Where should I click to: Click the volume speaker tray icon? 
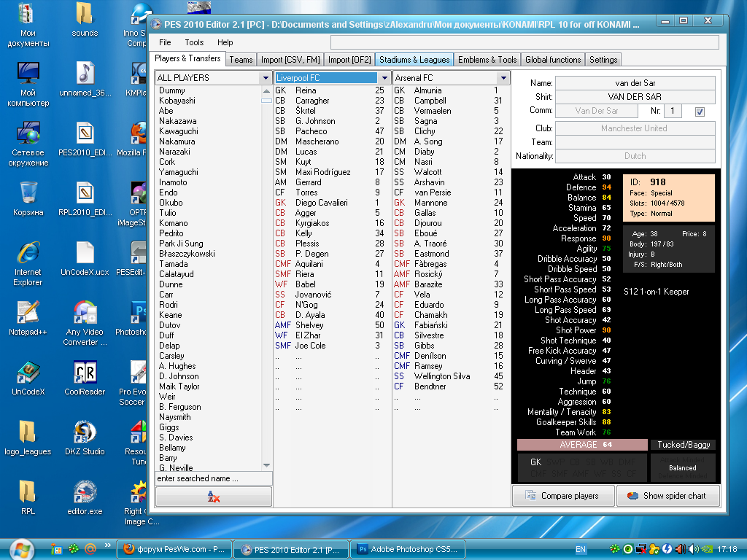coord(693,549)
